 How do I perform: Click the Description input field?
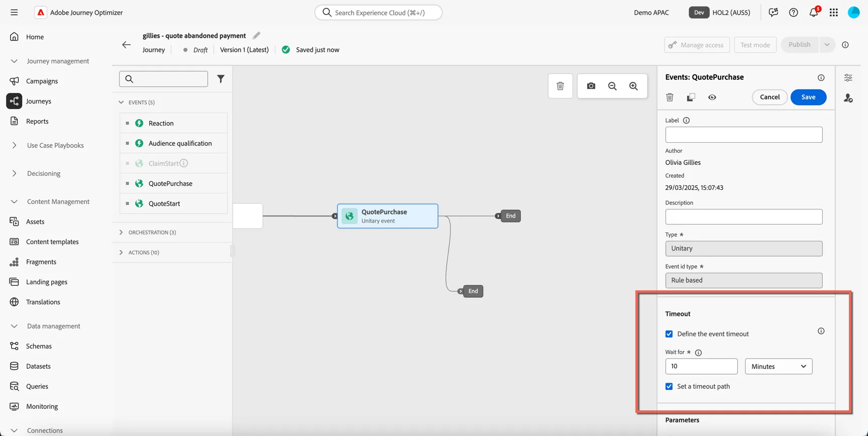pyautogui.click(x=744, y=217)
